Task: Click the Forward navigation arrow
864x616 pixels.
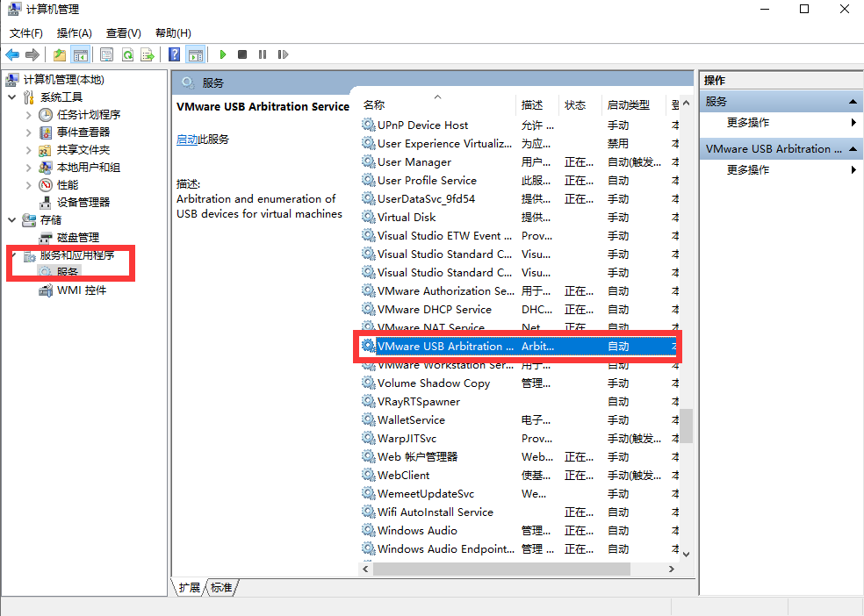Action: point(34,54)
